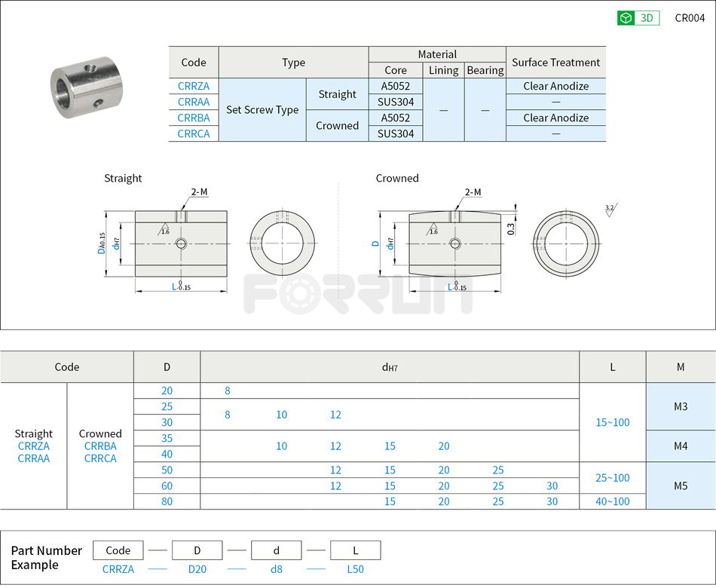The image size is (716, 588).
Task: Click the Surface Treatment column header
Action: click(555, 63)
